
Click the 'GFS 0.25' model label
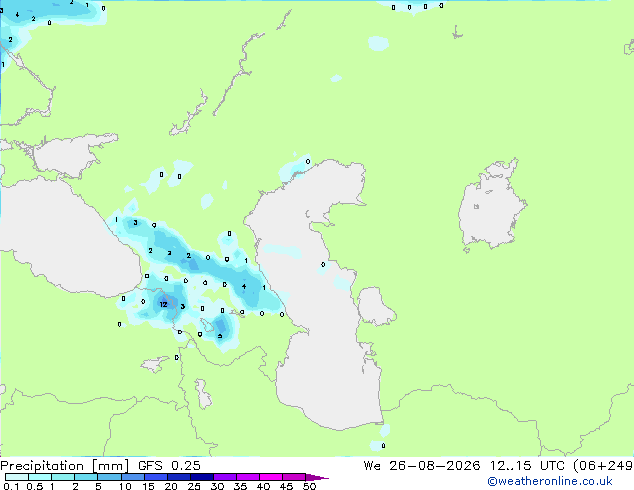(x=169, y=466)
